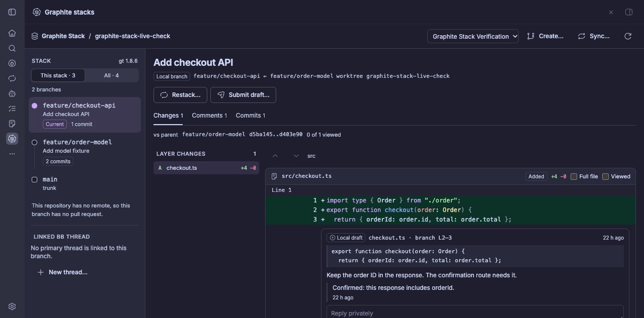Image resolution: width=644 pixels, height=318 pixels.
Task: Select the main trunk branch name
Action: tap(50, 179)
